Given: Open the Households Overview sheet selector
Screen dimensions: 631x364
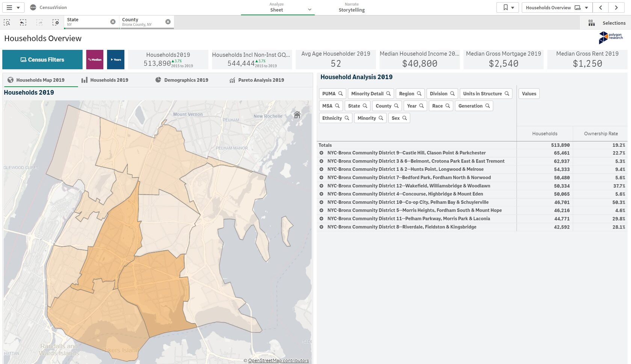Looking at the screenshot, I should click(557, 8).
